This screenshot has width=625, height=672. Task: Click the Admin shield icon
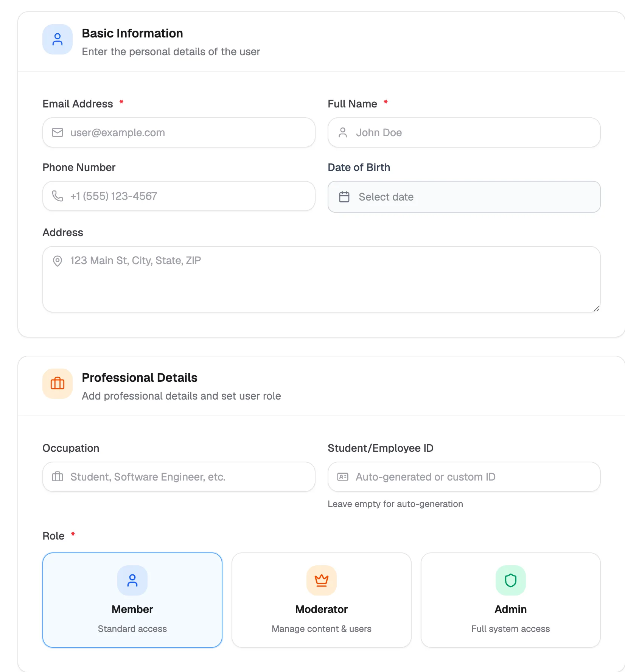[x=511, y=580]
